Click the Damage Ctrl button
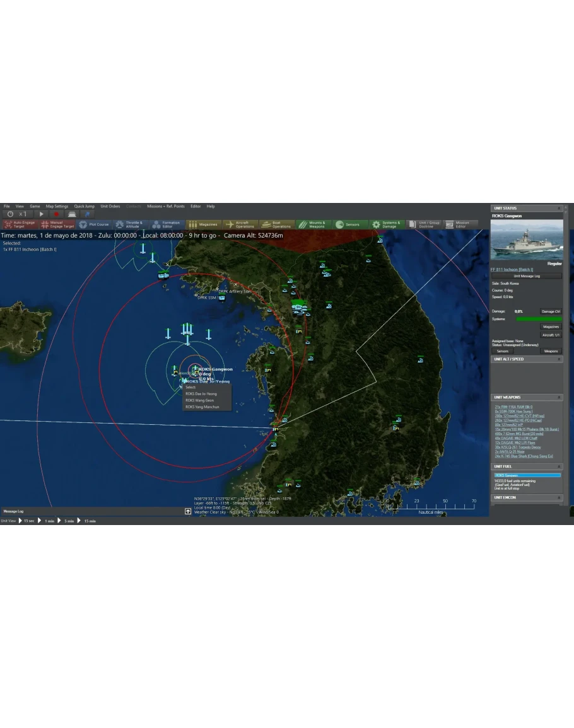This screenshot has width=574, height=728. [x=550, y=311]
